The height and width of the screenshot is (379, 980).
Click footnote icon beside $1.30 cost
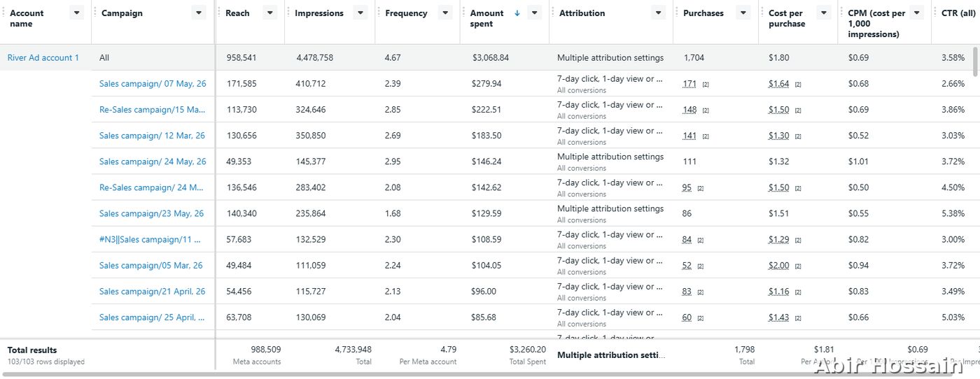coord(798,136)
